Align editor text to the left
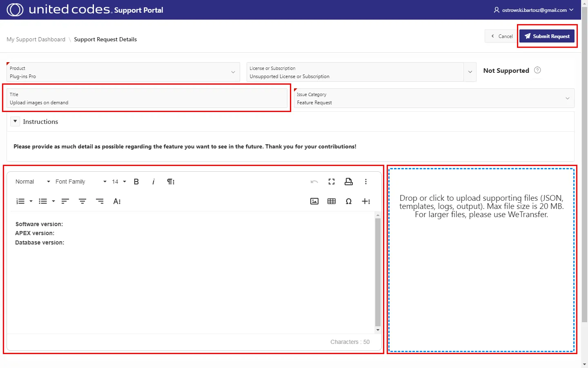The height and width of the screenshot is (368, 588). click(65, 201)
